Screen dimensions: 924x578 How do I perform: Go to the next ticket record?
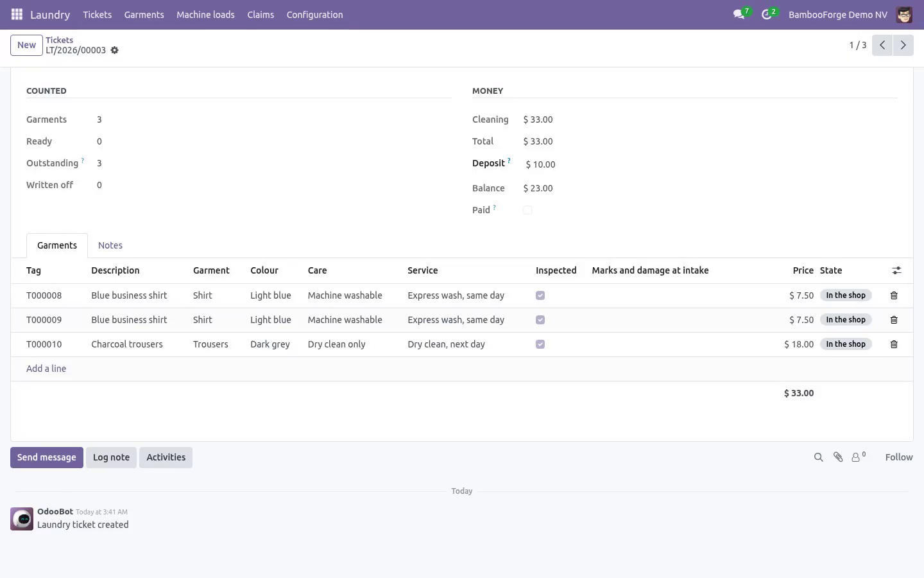(x=903, y=45)
